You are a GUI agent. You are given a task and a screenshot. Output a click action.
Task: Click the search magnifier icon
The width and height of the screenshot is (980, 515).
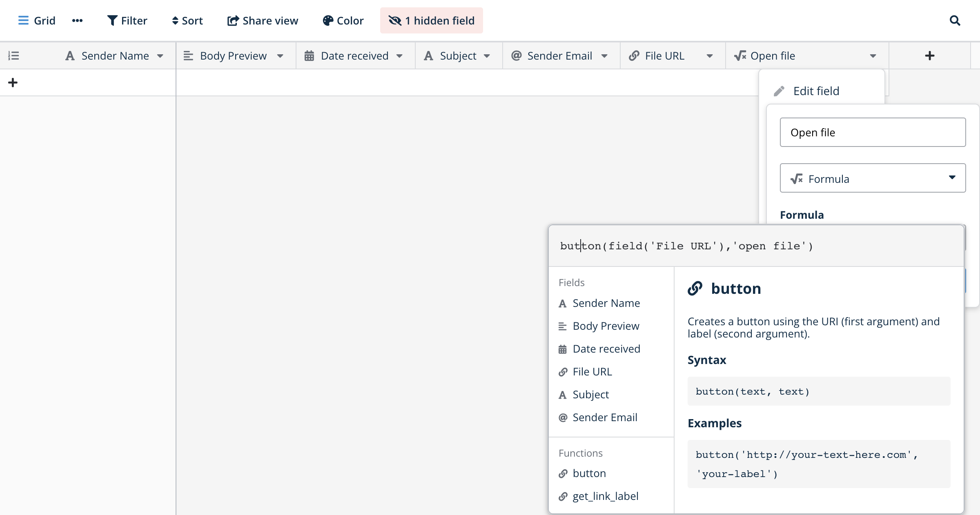(x=955, y=20)
